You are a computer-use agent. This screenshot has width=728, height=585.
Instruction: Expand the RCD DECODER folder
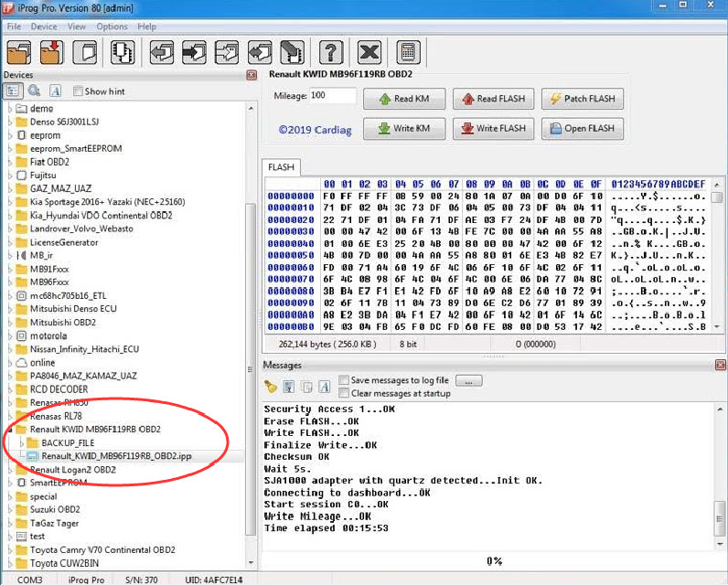(10, 389)
